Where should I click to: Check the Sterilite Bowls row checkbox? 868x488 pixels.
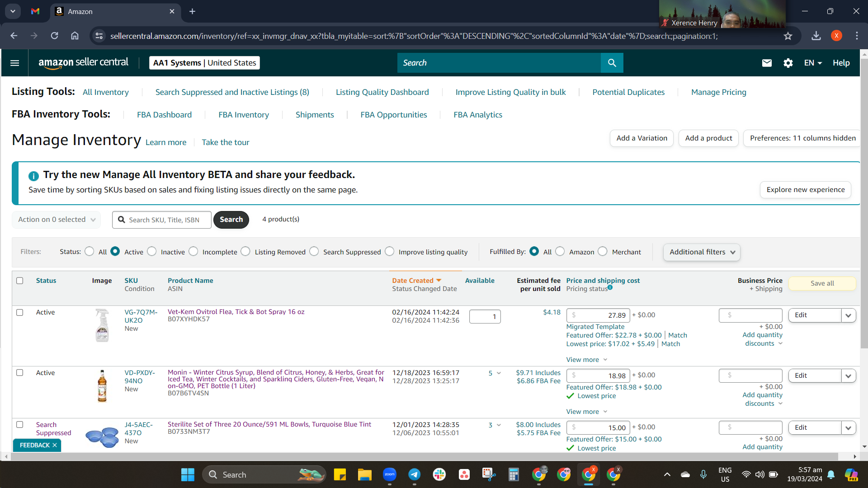19,425
